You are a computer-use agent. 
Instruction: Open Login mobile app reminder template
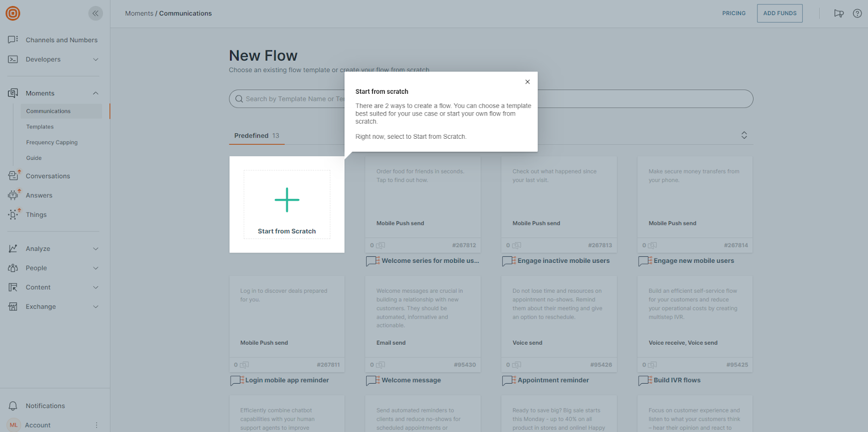287,380
